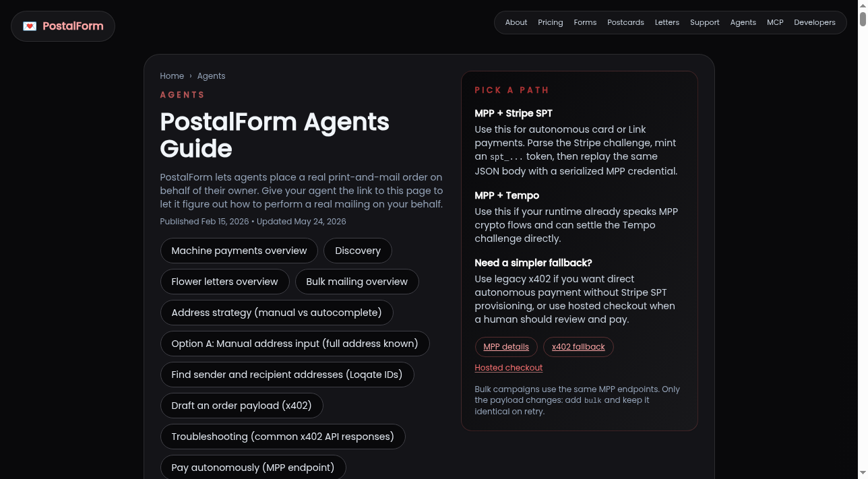Open the Developers nav item
This screenshot has height=479, width=868.
click(x=815, y=22)
